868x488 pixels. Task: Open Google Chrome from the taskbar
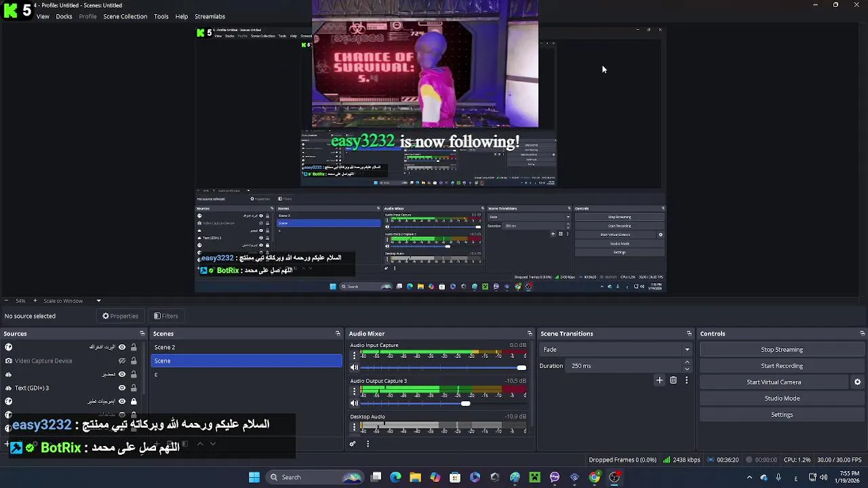(x=594, y=477)
